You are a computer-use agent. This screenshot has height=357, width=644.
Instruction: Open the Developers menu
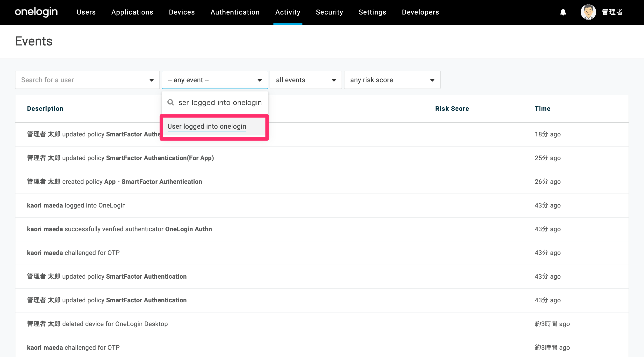tap(421, 12)
